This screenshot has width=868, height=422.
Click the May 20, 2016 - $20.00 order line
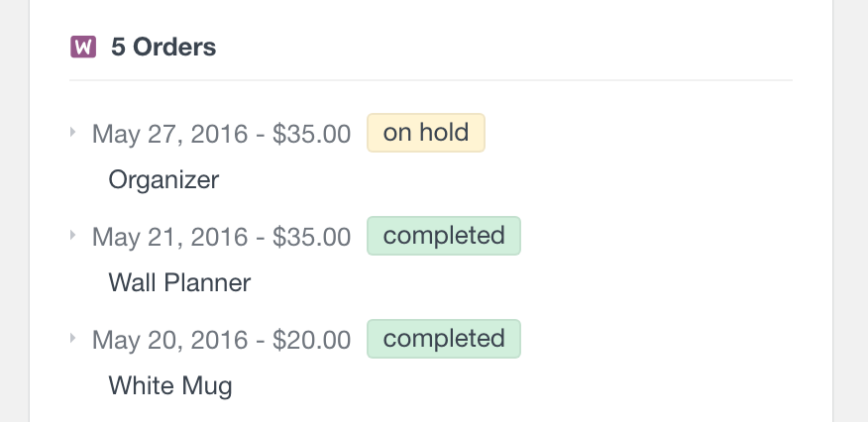click(221, 340)
